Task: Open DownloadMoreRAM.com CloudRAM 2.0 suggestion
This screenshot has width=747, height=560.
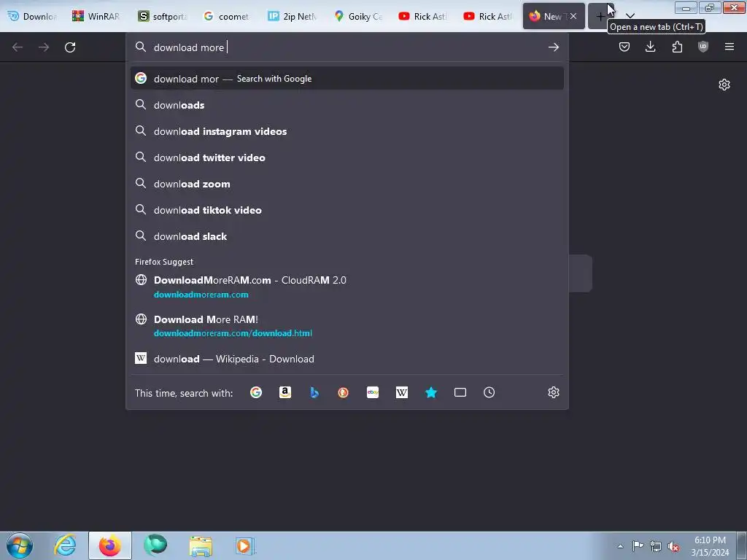Action: click(347, 287)
